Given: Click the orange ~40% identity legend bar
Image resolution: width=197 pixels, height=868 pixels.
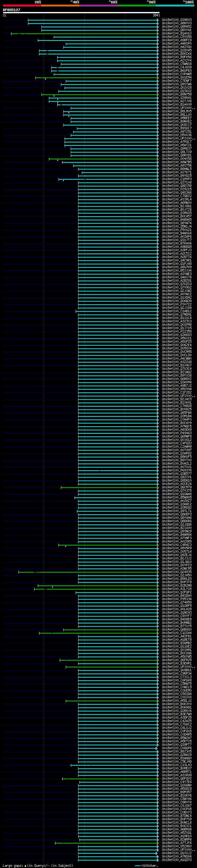Looking at the screenshot, I should tap(60, 6).
